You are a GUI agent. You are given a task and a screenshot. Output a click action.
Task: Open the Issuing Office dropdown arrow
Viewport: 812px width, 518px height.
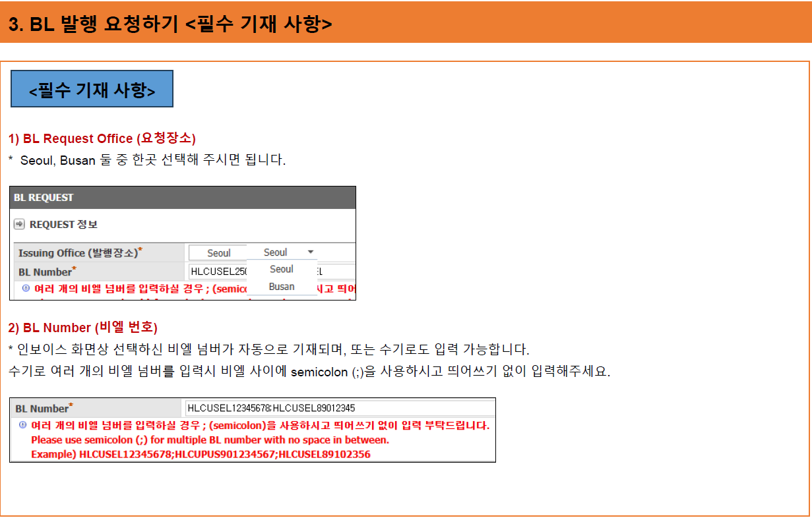[310, 251]
